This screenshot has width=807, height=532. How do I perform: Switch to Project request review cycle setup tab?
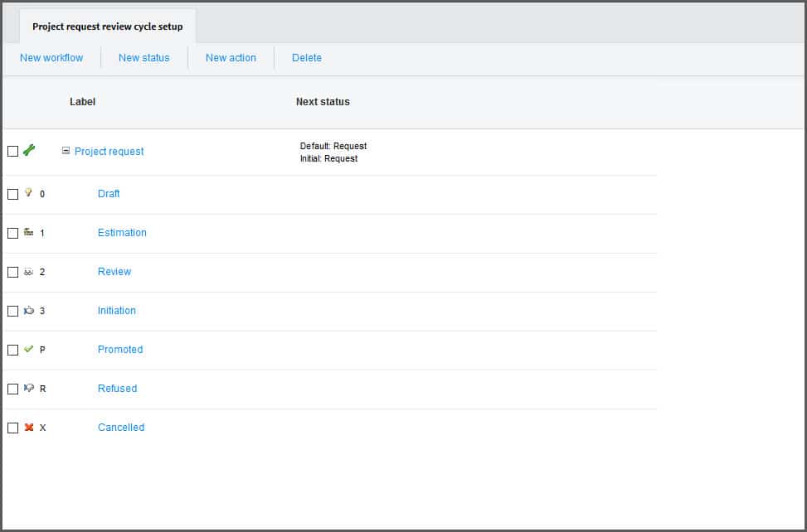[107, 27]
